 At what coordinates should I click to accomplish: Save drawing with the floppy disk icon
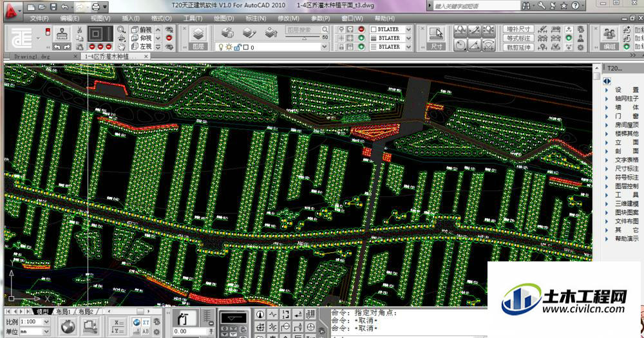(53, 7)
